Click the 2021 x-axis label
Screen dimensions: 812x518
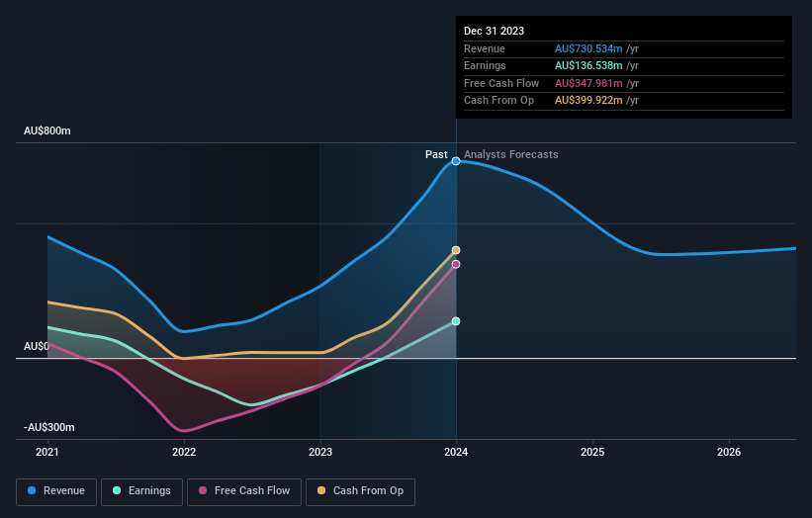(47, 453)
